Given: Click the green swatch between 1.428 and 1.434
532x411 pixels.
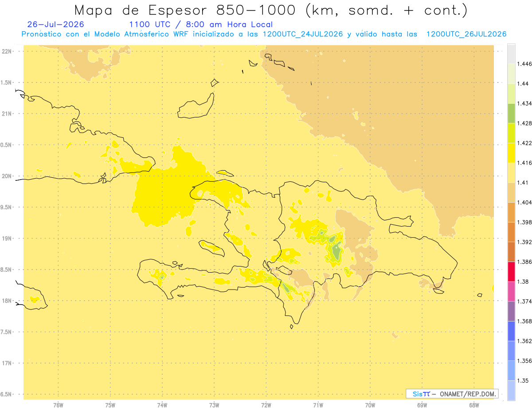Looking at the screenshot, I should (511, 113).
